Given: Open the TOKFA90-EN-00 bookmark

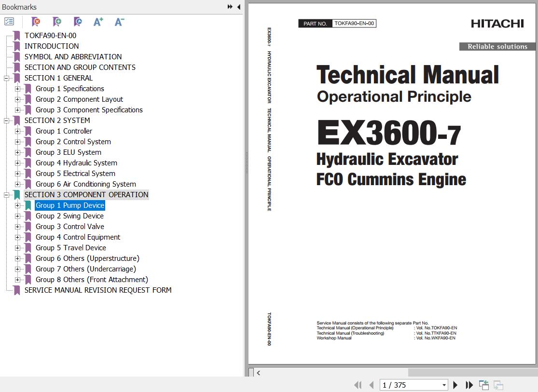Looking at the screenshot, I should point(51,36).
